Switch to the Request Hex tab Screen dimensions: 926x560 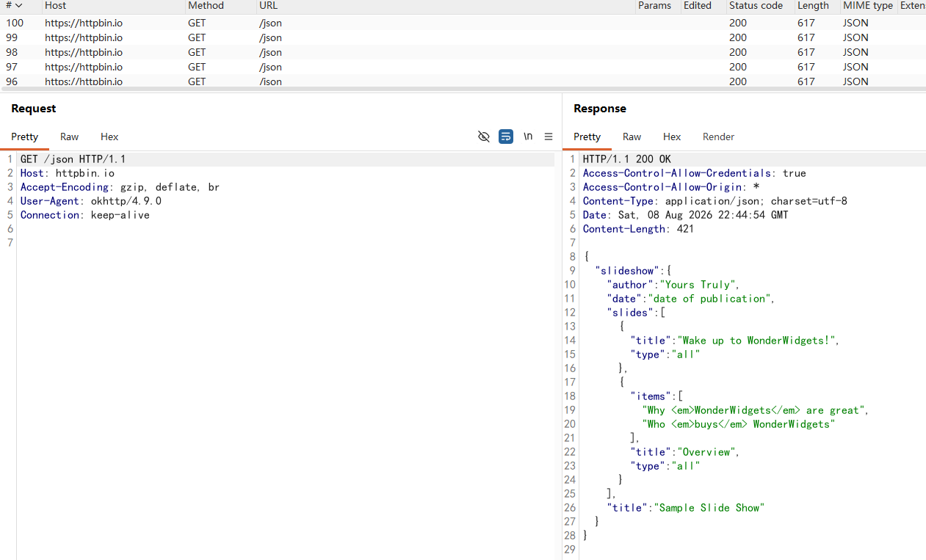pos(109,137)
